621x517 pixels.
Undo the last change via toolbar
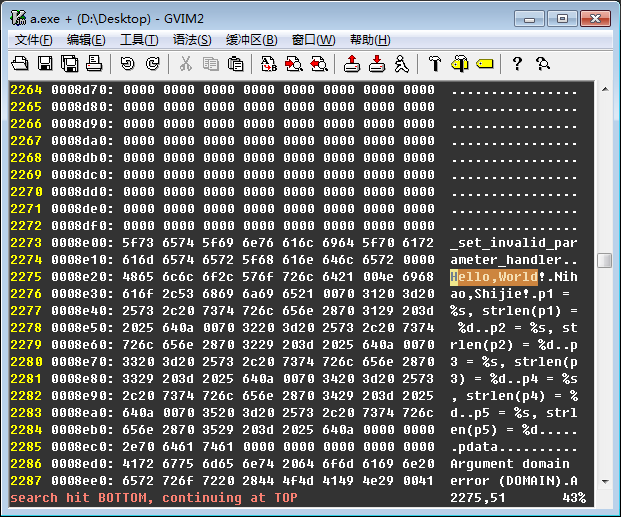click(127, 64)
